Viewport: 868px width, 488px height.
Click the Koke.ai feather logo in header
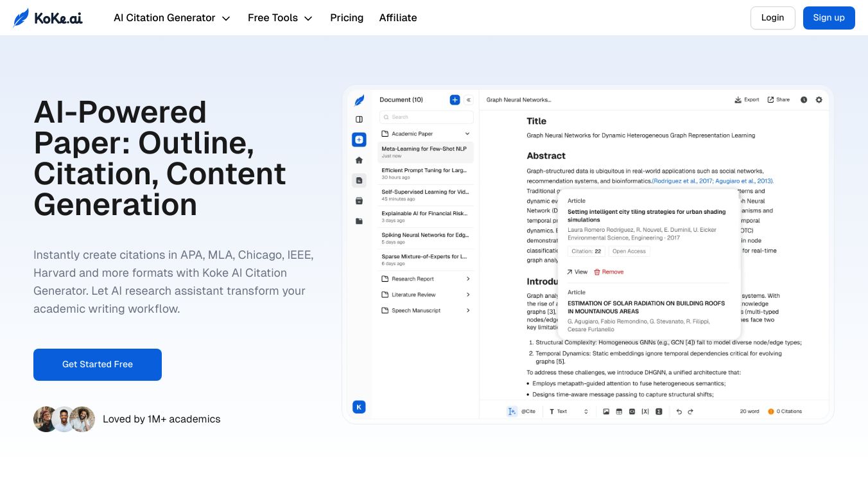pos(48,18)
